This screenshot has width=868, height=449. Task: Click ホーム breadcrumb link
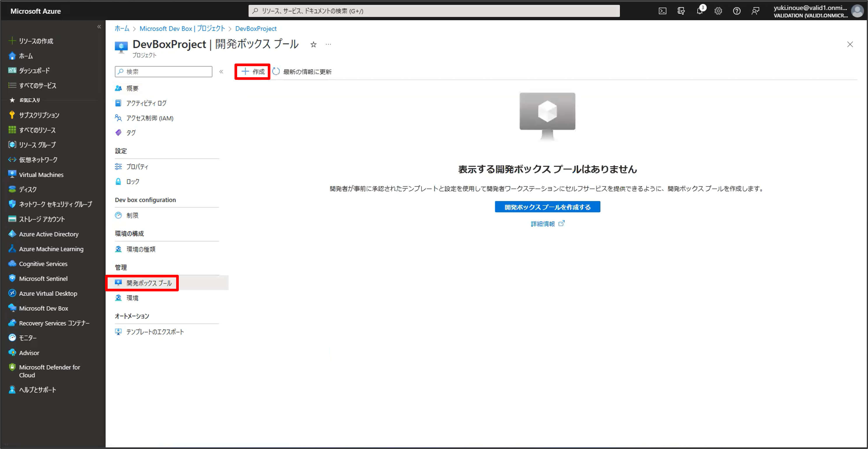(122, 29)
